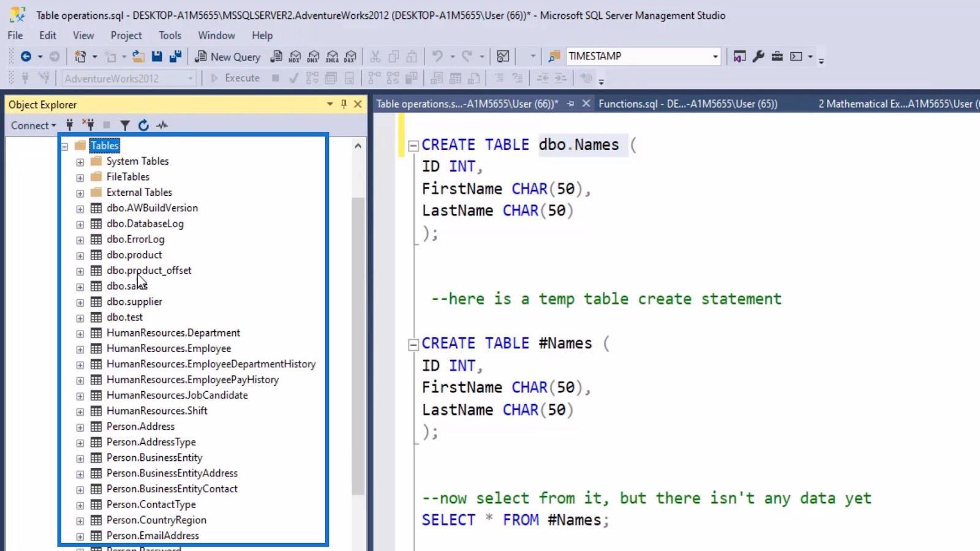
Task: Open the Project menu
Action: tap(126, 36)
